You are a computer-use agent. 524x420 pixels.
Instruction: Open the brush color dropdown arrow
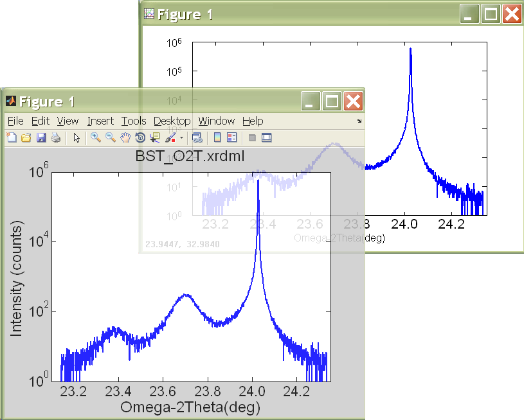pyautogui.click(x=181, y=137)
